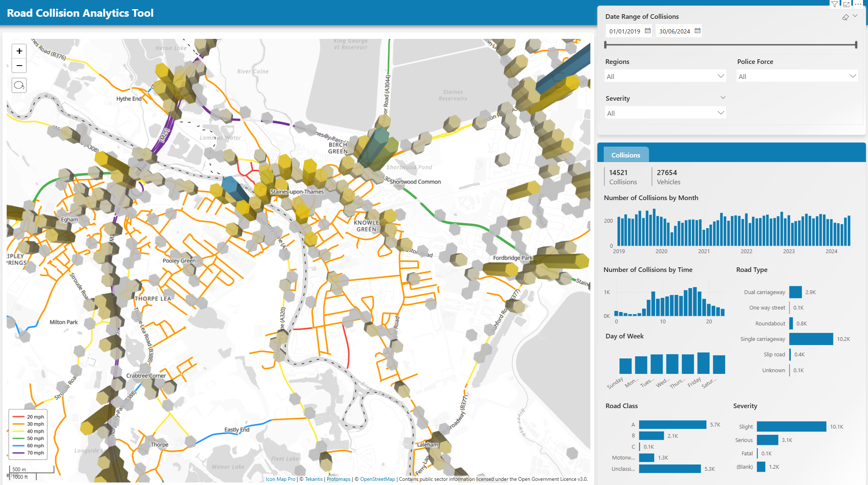Select the Slight severity bar
868x485 pixels.
[791, 427]
